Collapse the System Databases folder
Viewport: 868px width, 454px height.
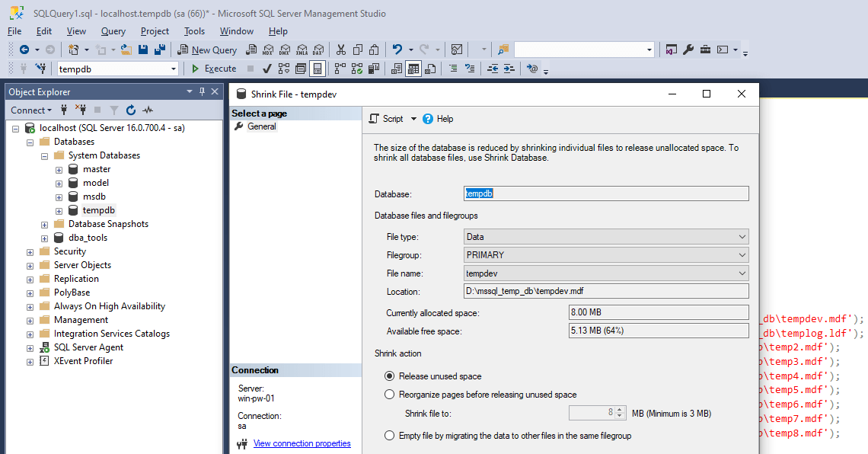click(44, 155)
